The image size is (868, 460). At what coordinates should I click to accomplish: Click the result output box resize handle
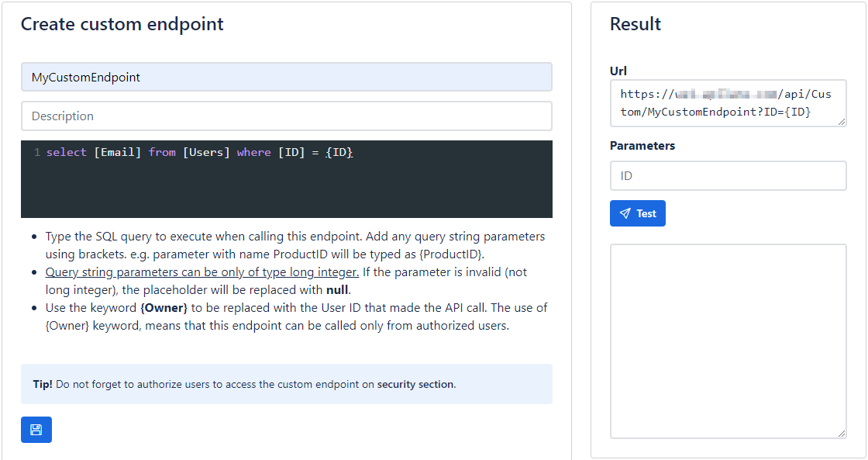[841, 433]
